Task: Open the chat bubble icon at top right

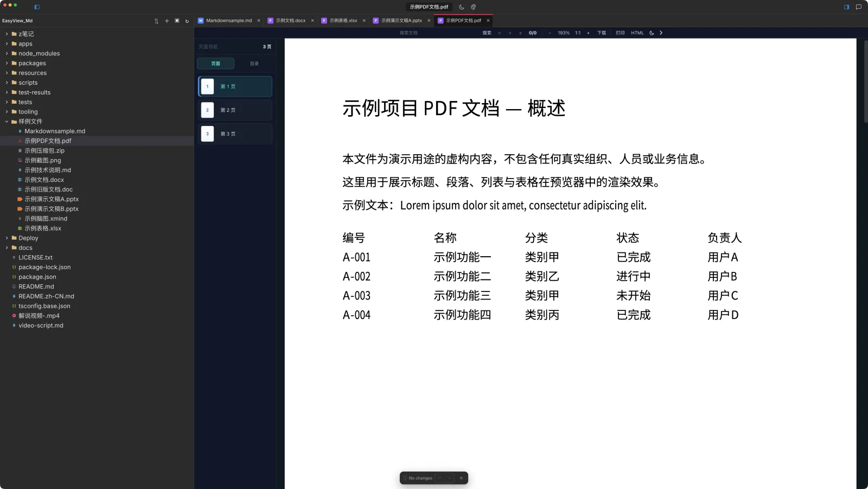Action: click(858, 7)
